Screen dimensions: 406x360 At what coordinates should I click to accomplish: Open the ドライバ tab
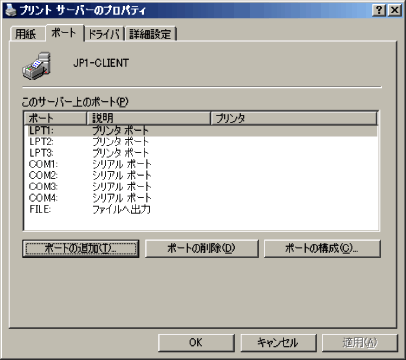(104, 34)
